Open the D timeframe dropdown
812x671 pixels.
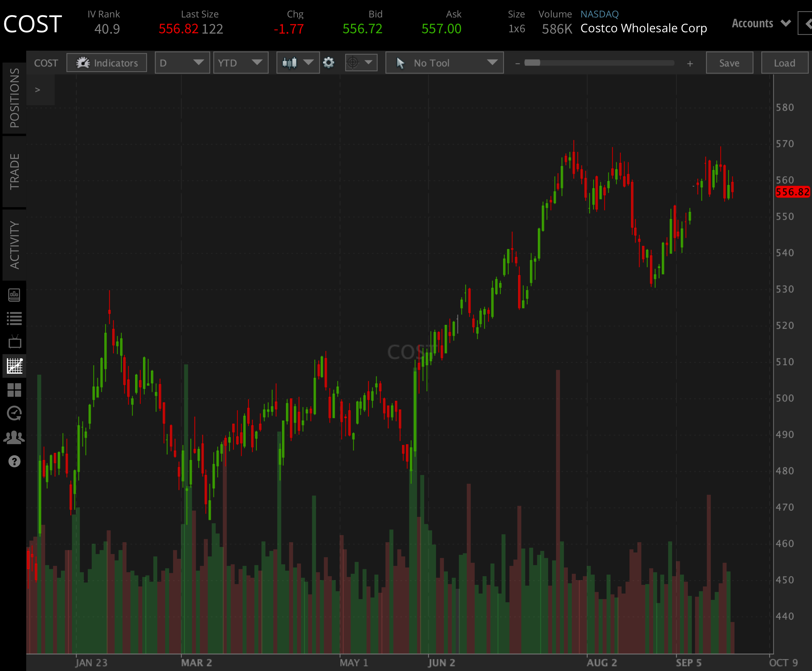pos(182,63)
